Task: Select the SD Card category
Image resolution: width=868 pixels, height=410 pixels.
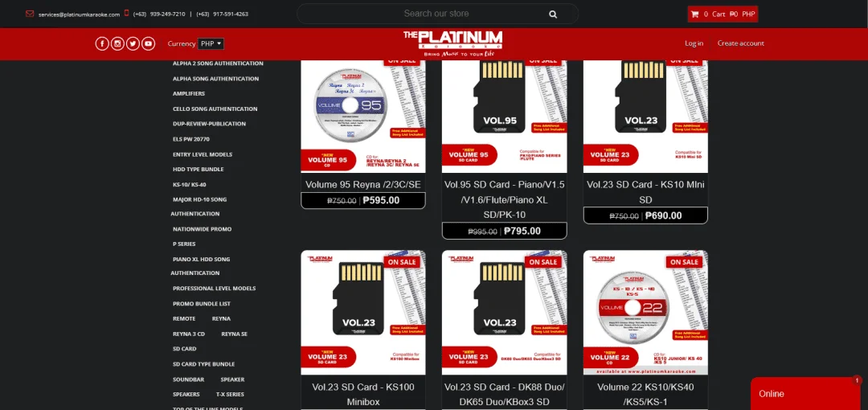Action: [x=184, y=349]
